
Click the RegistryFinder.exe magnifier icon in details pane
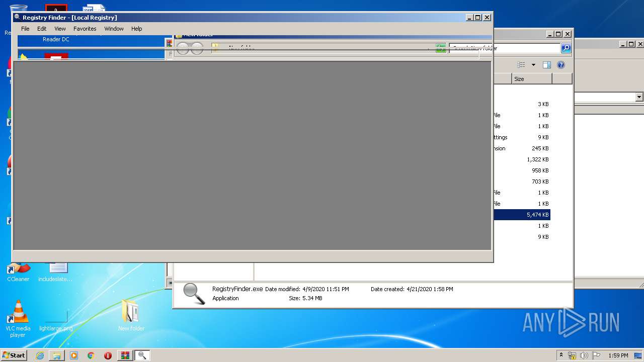click(x=194, y=294)
